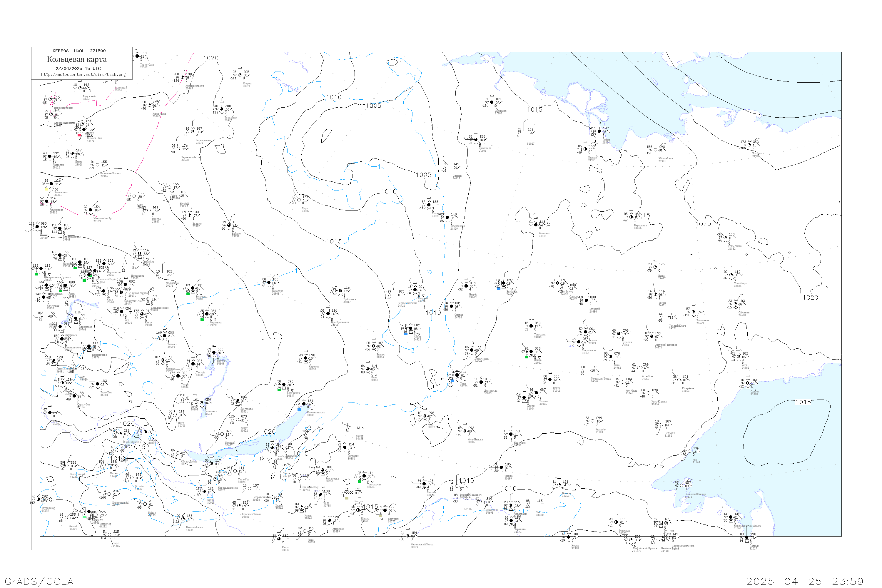The image size is (882, 588).
Task: Select the Верхоянск station cloud-cover symbol
Action: [x=631, y=217]
